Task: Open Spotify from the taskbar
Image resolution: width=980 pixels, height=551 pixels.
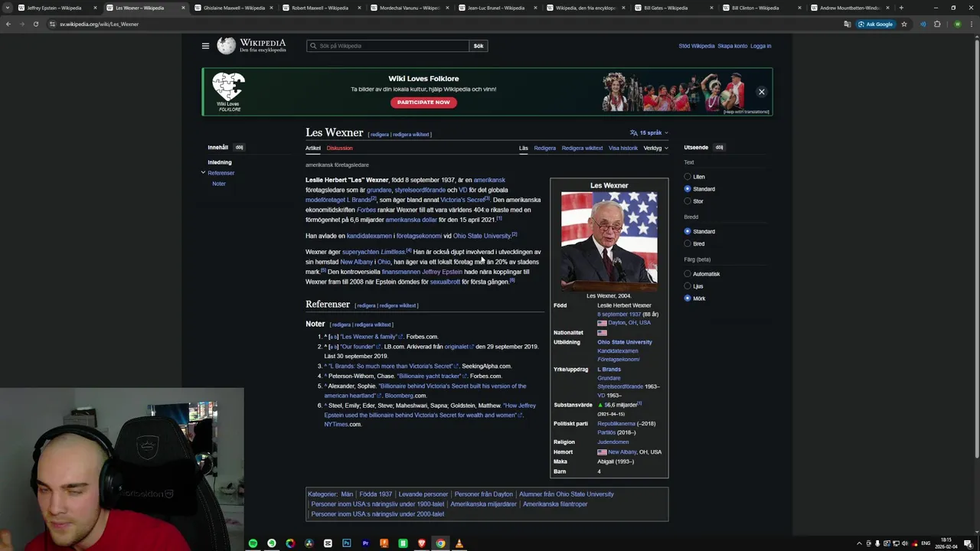Action: (253, 543)
